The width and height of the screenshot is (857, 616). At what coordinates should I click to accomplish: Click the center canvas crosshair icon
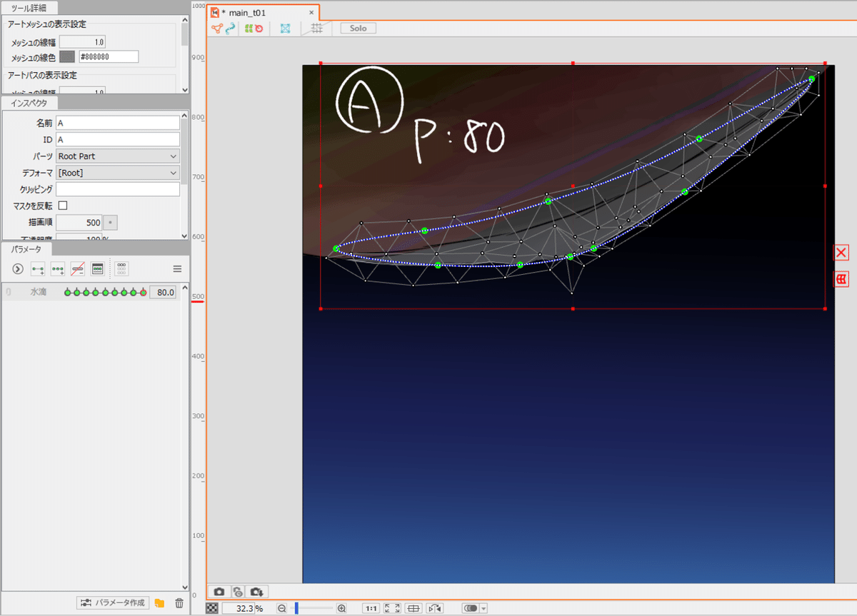tap(413, 609)
